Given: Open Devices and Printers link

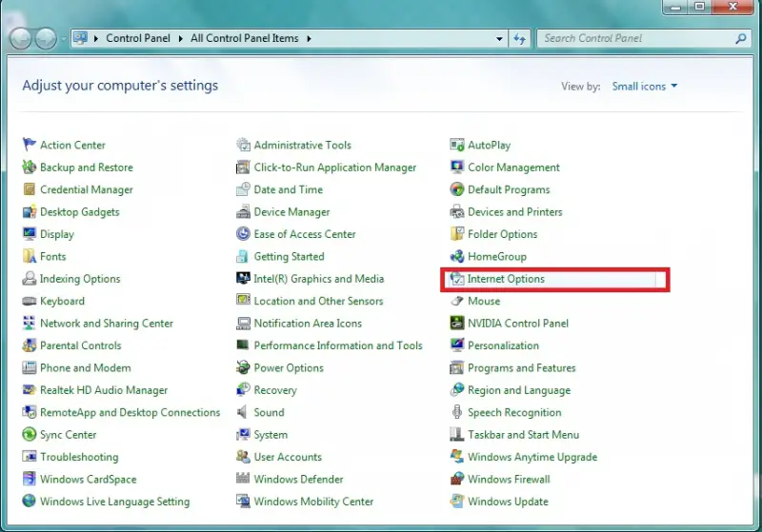Looking at the screenshot, I should coord(515,211).
